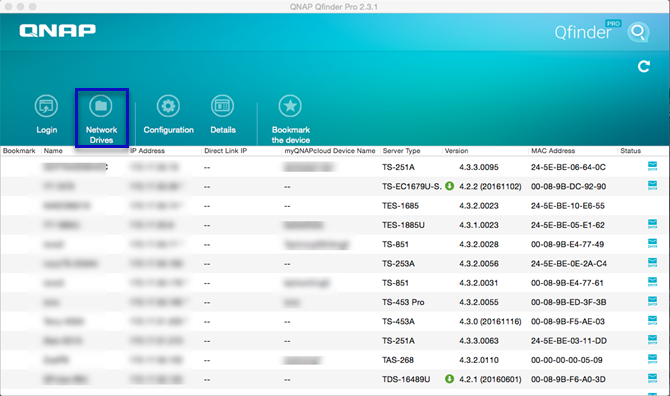Click MAC address 24-5E-BE-10-E6-55
The image size is (670, 396).
[x=568, y=206]
